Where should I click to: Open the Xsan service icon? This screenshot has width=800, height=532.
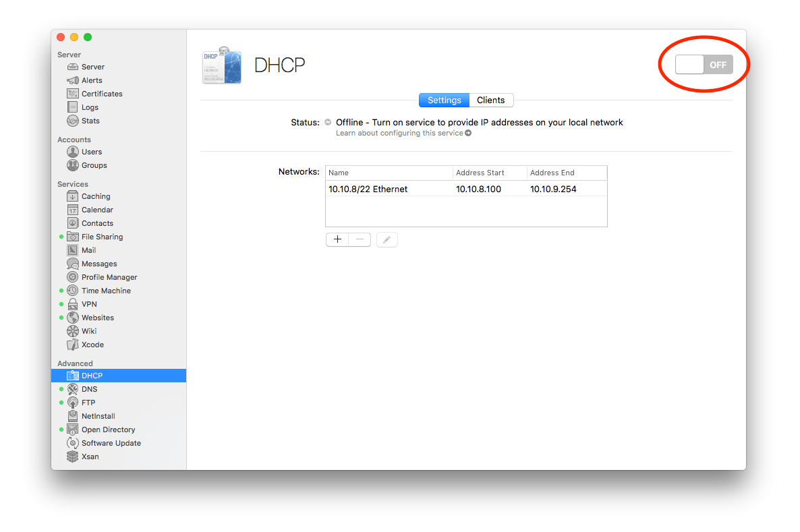(x=73, y=456)
